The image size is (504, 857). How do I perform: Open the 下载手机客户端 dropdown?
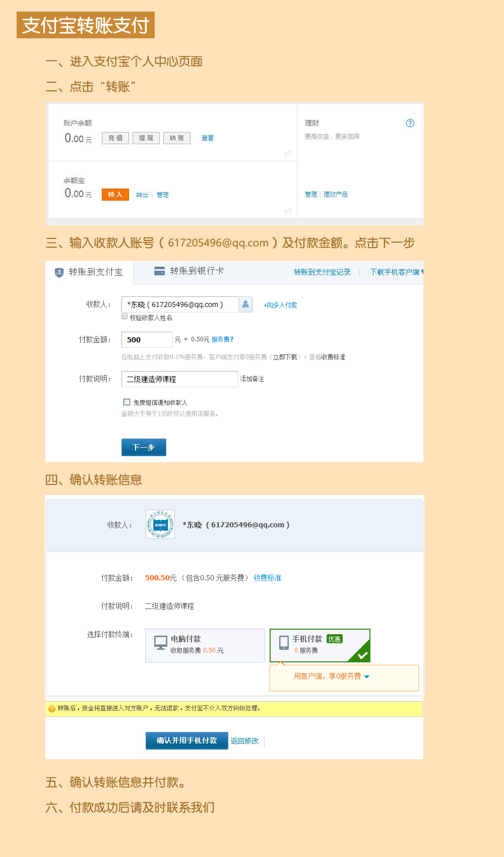coord(397,272)
